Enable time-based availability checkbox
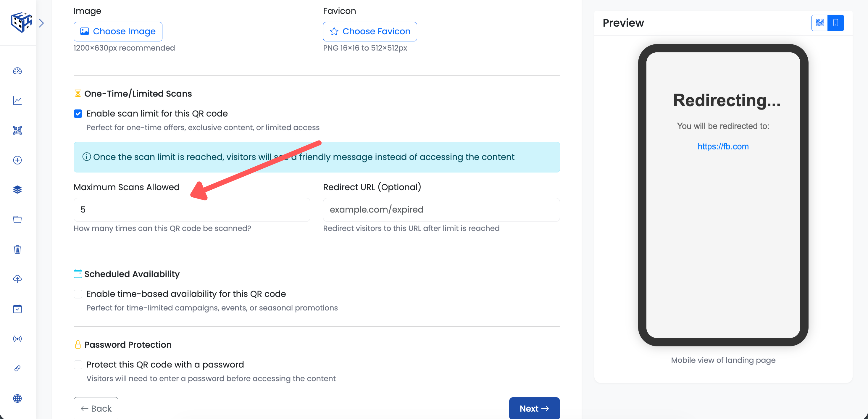 [78, 294]
